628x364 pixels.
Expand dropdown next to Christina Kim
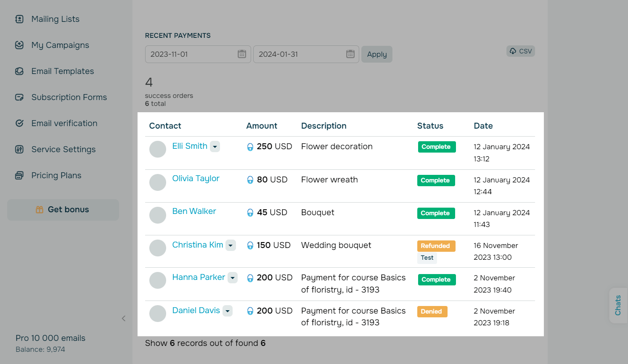coord(231,245)
